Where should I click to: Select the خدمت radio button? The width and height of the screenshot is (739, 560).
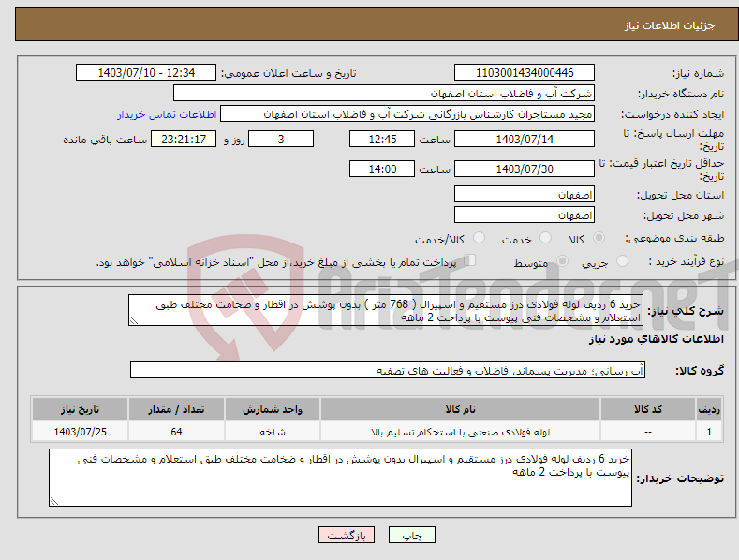click(545, 238)
